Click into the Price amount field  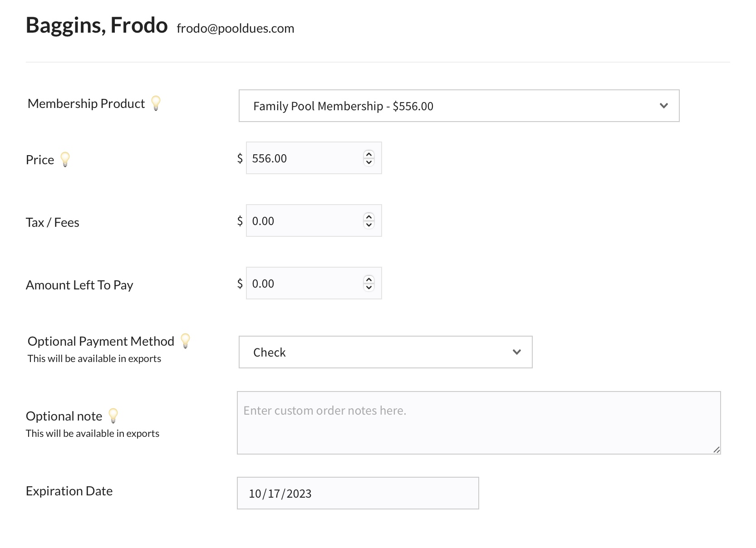click(304, 158)
